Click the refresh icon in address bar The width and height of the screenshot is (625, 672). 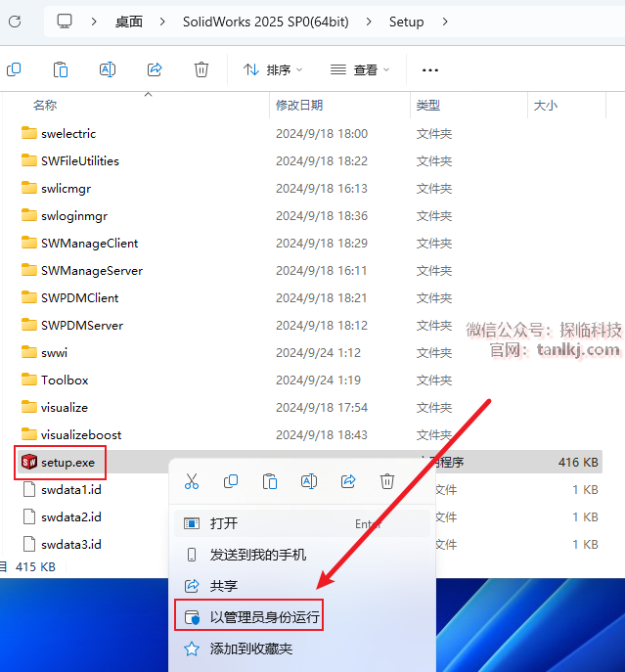pyautogui.click(x=15, y=22)
